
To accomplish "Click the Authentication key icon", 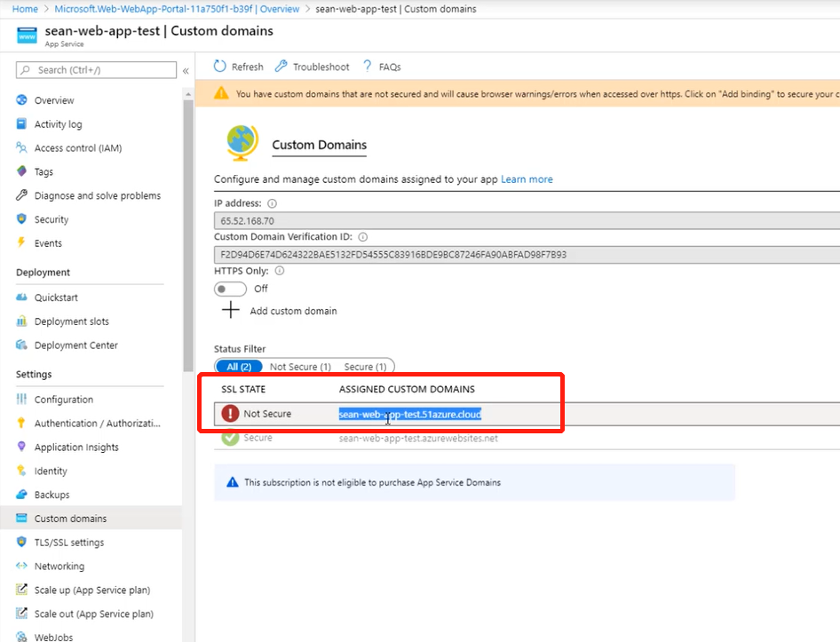I will click(x=21, y=423).
